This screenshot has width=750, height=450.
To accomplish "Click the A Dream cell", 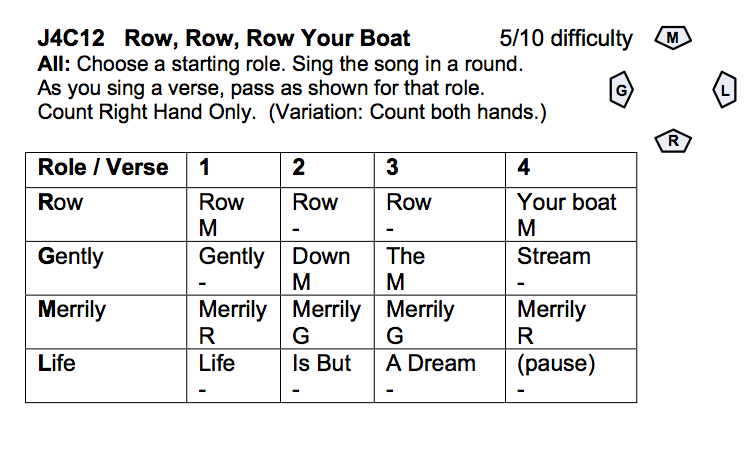I will click(440, 375).
